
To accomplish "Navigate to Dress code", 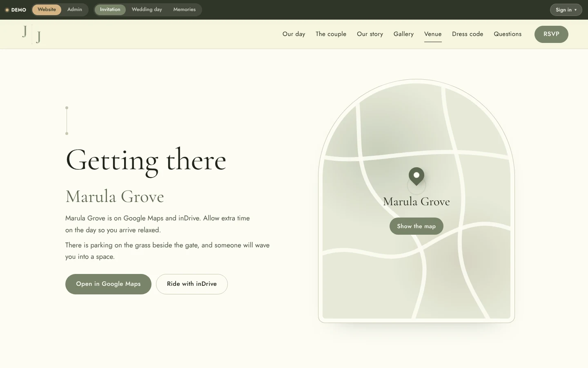I will point(468,34).
